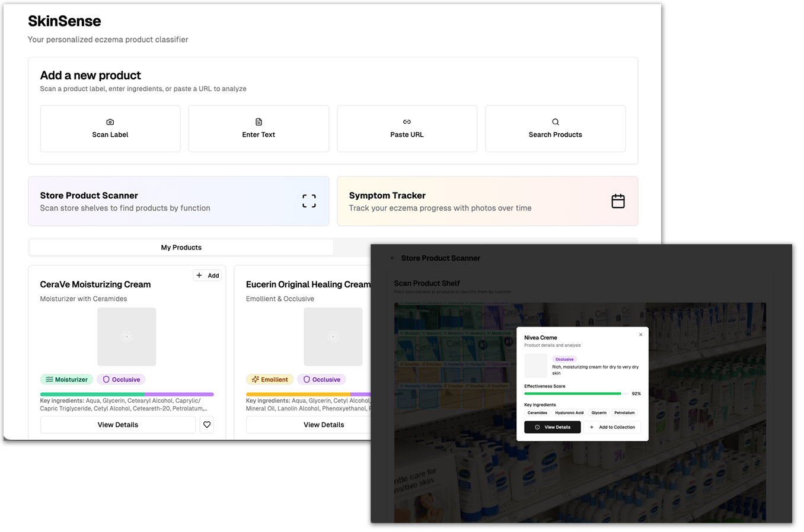Click the yellow Emollient tag on Eucerin

(270, 380)
